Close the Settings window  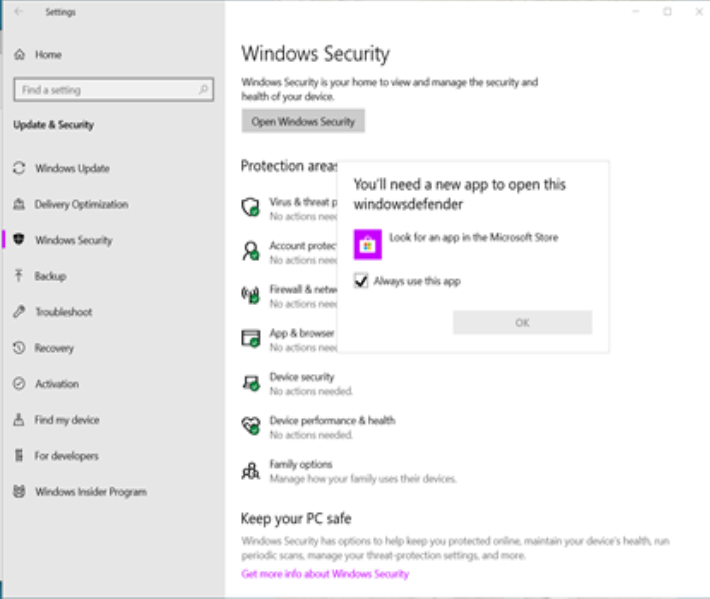(x=699, y=11)
